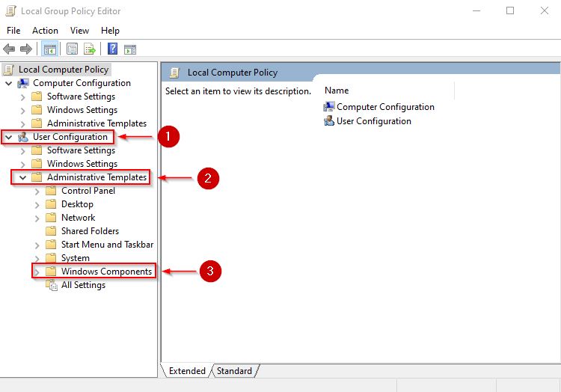561x392 pixels.
Task: Click Computer Configuration text in right pane
Action: click(x=385, y=106)
